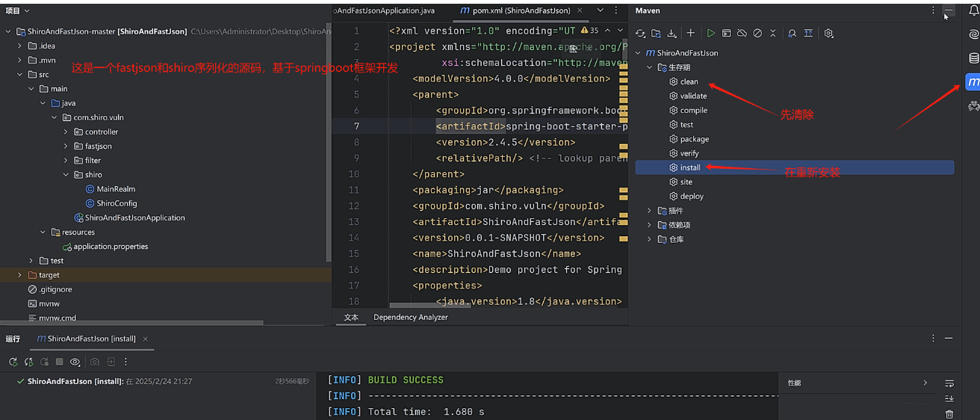Screen dimensions: 980x420
Task: Open Run panel options three-dot menu
Action: pos(933,339)
